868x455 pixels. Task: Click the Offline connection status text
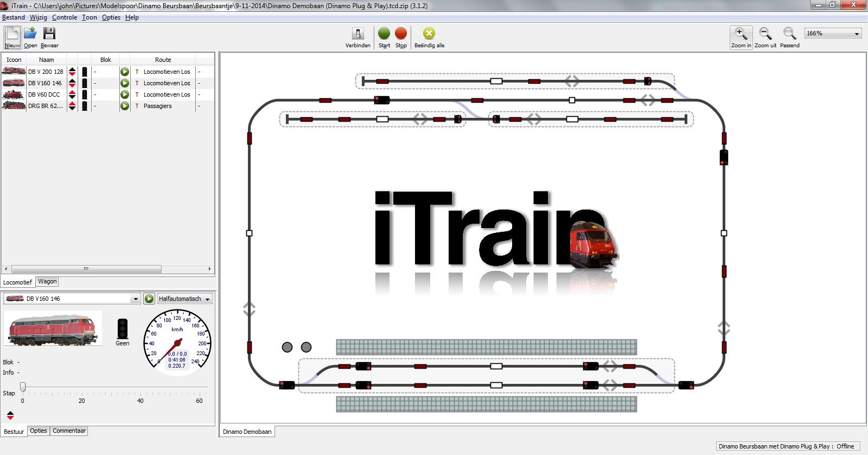pyautogui.click(x=845, y=446)
